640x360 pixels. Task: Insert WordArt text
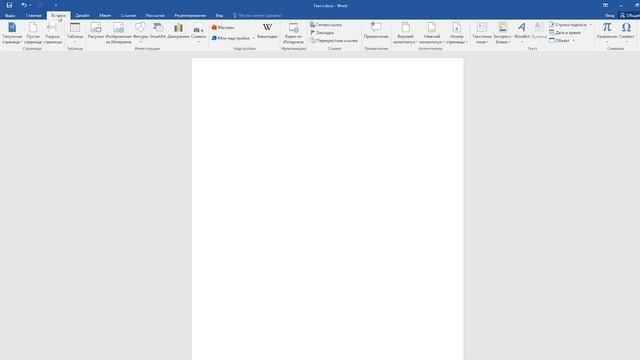coord(522,33)
